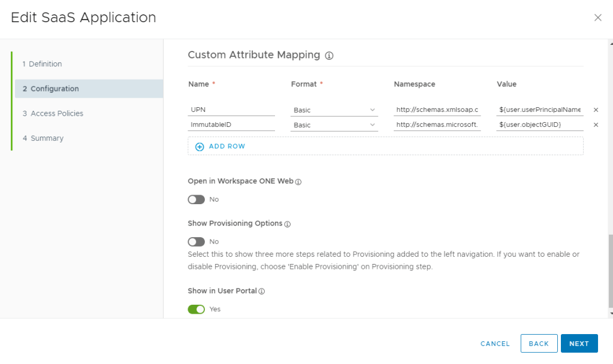
Task: Click info icon beside Custom Attribute Mapping
Action: [x=329, y=56]
